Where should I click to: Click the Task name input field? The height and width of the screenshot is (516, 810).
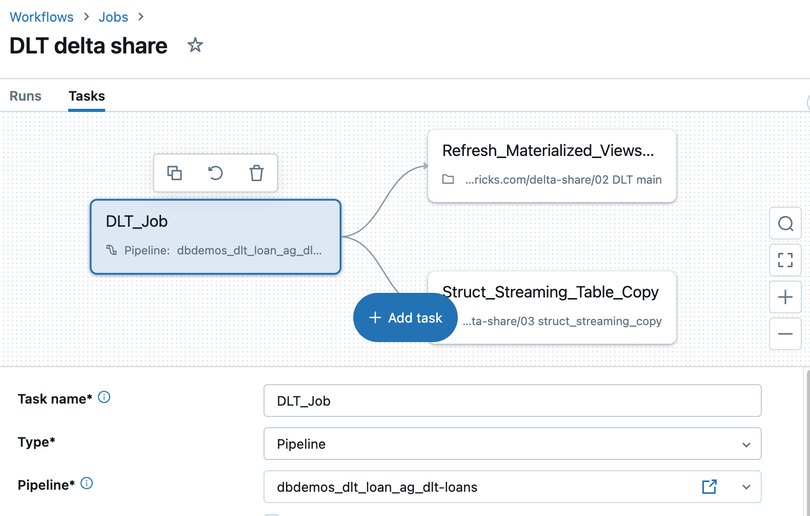pyautogui.click(x=512, y=400)
